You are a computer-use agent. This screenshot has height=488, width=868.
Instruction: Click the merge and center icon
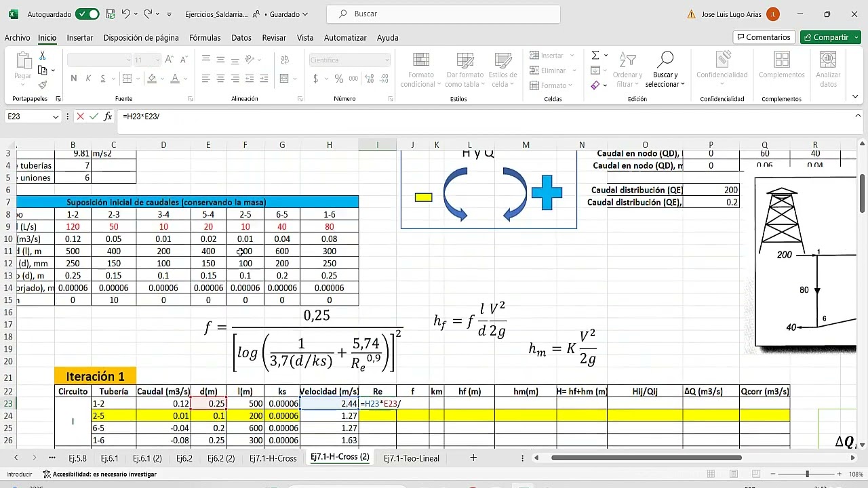click(x=284, y=79)
